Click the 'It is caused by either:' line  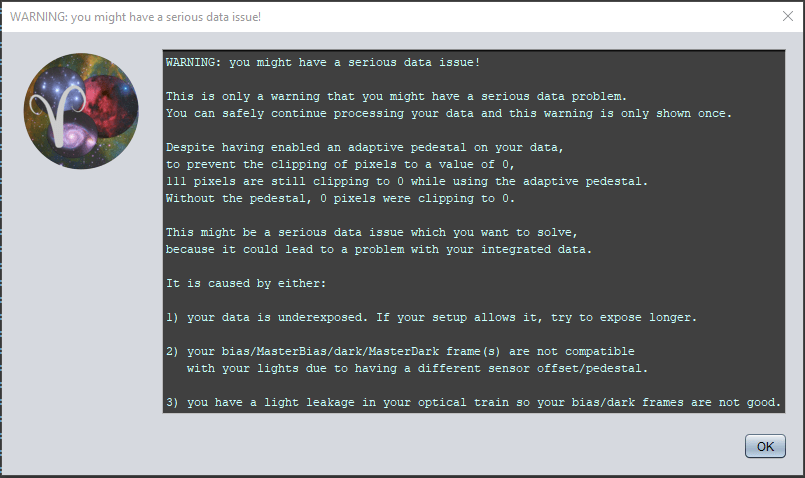[246, 283]
